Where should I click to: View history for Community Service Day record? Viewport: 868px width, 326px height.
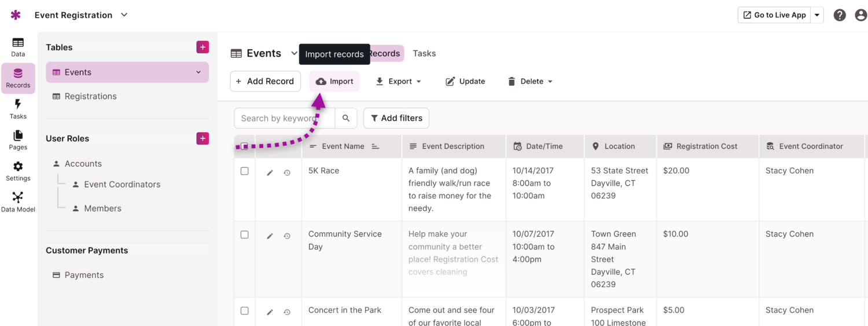[x=287, y=236]
